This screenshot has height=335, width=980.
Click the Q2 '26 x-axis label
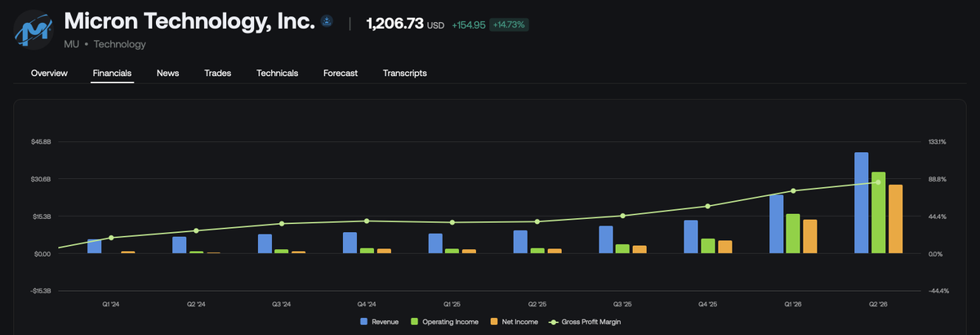pyautogui.click(x=878, y=304)
